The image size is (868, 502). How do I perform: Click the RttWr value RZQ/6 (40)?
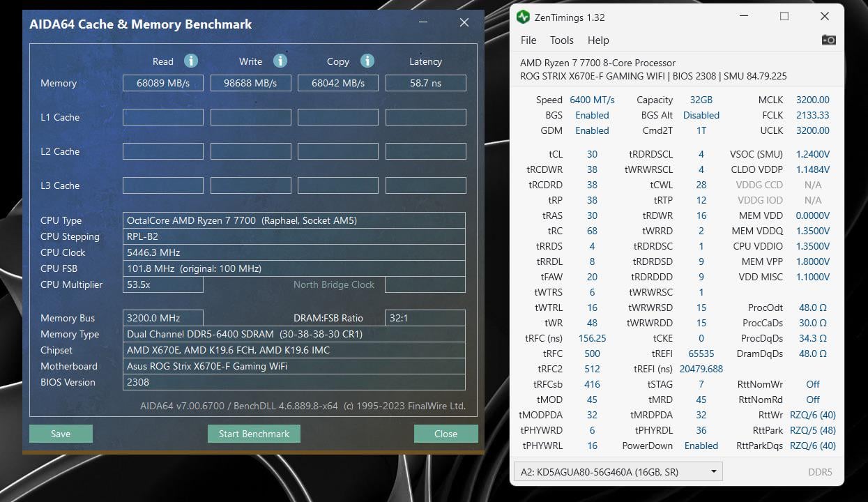click(812, 415)
